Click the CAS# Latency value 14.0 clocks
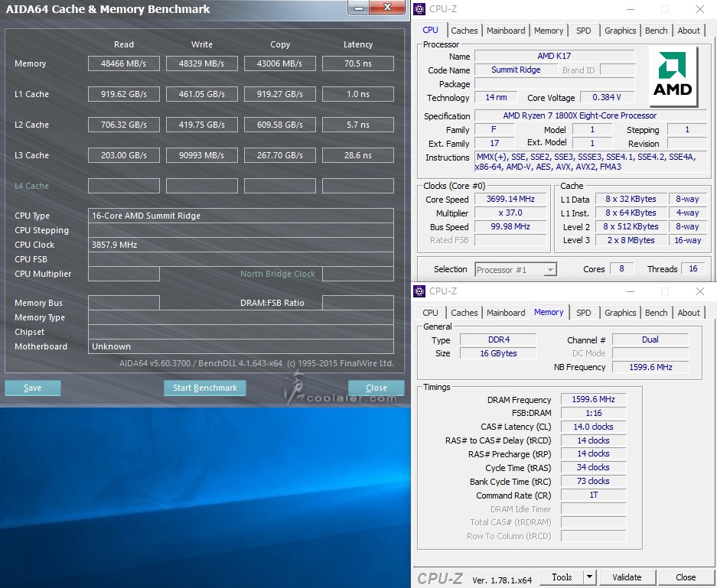717x588 pixels. point(594,427)
